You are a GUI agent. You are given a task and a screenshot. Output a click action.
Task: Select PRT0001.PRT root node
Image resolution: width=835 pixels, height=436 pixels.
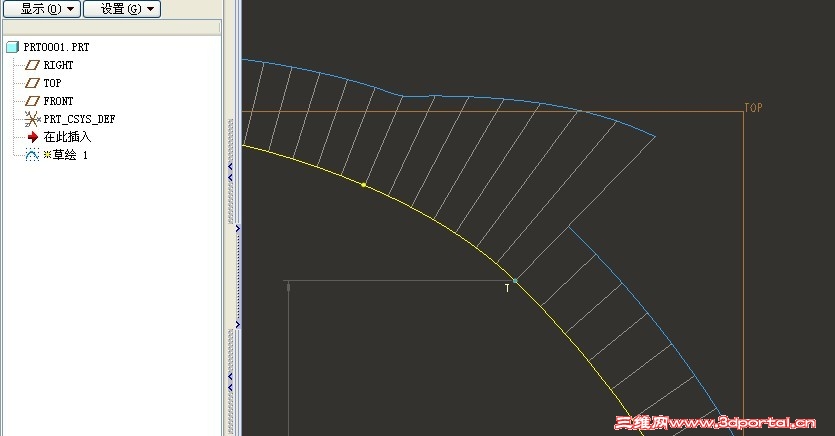point(56,47)
